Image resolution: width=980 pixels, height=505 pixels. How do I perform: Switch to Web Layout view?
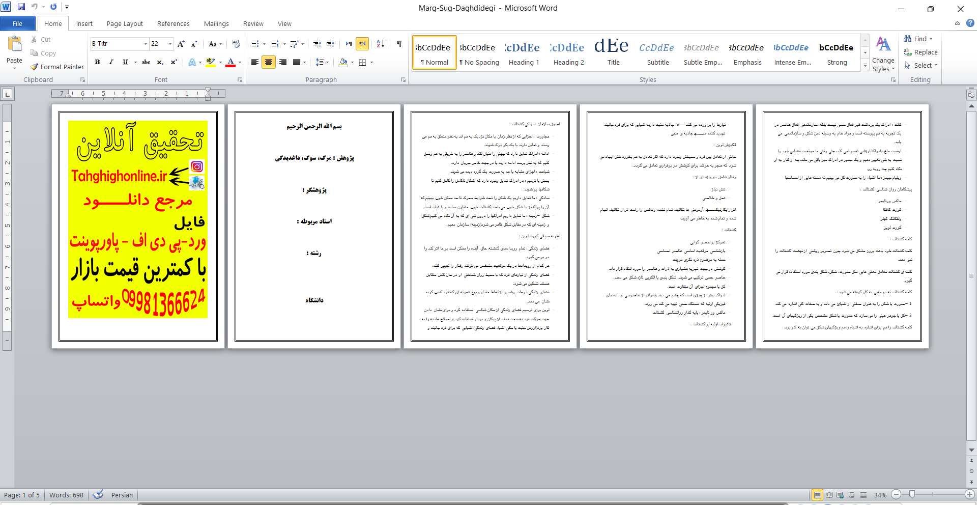click(840, 495)
